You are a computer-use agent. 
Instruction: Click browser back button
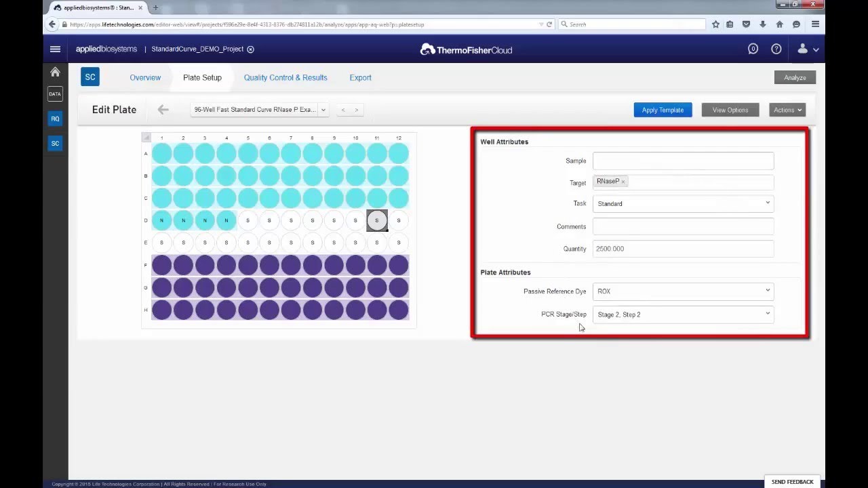point(52,24)
